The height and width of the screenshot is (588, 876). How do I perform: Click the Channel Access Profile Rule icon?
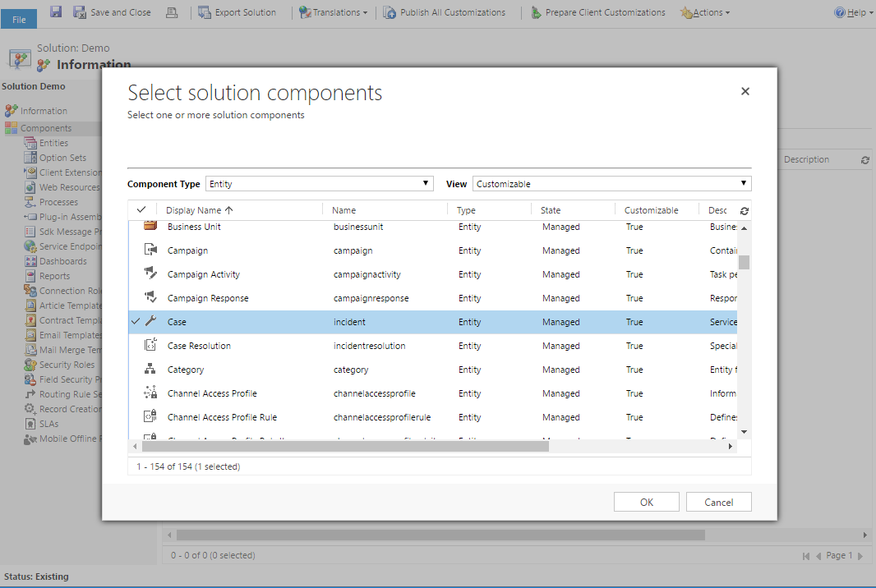click(150, 416)
